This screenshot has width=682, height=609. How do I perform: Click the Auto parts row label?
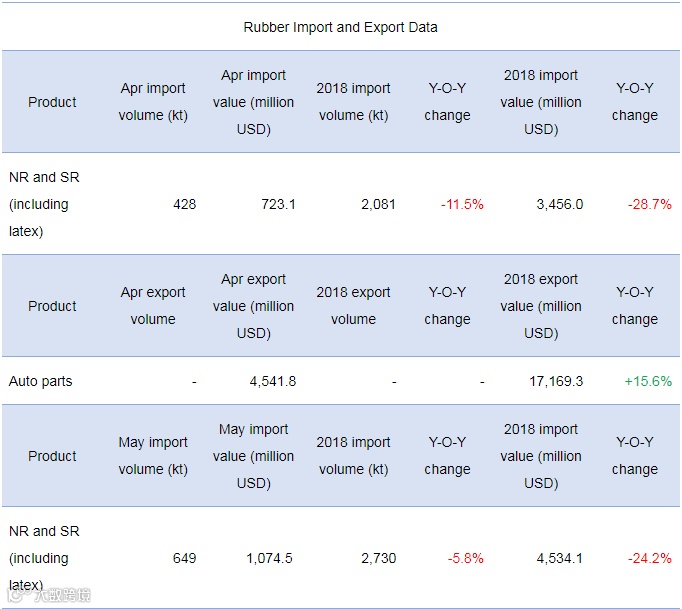41,381
